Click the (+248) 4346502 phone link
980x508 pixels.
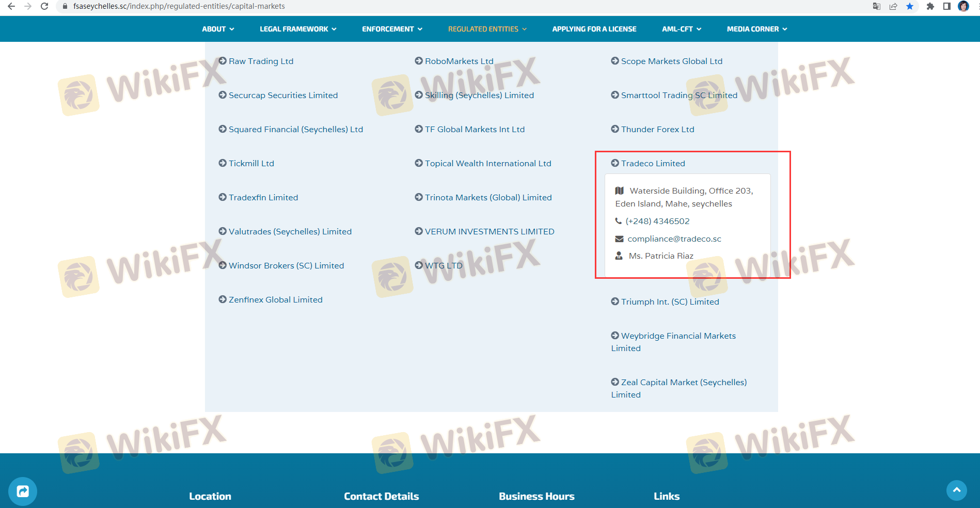pos(657,221)
